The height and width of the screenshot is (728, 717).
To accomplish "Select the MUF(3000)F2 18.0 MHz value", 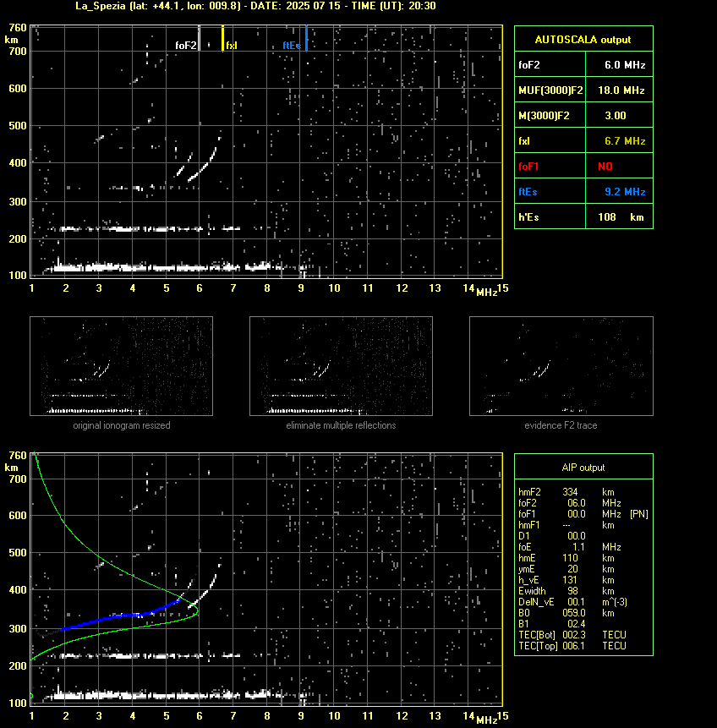I will pos(620,90).
